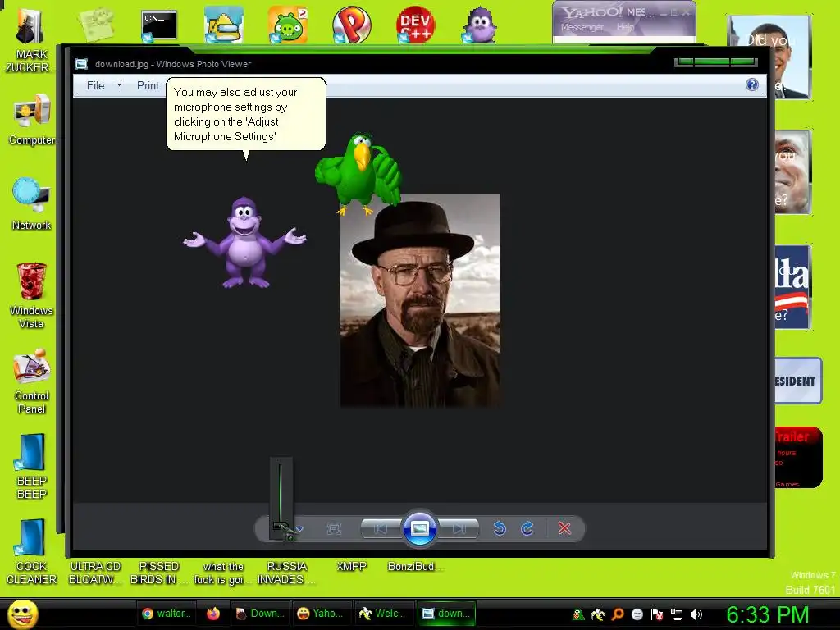Open the command prompt desktop shortcut

158,25
